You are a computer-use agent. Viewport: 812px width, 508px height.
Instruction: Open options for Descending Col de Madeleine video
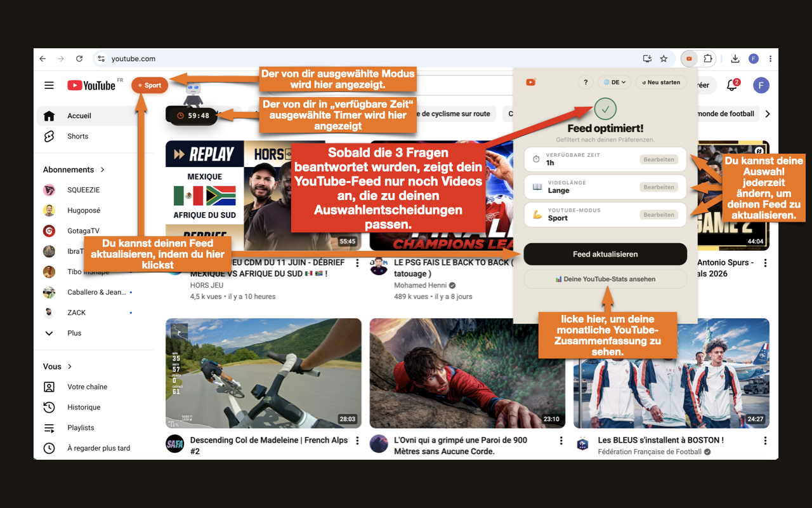coord(358,441)
